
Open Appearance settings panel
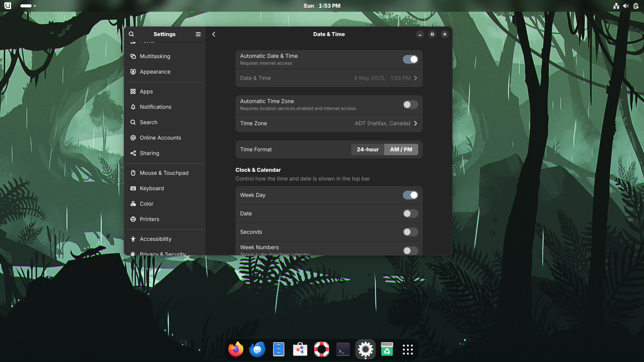click(x=165, y=72)
